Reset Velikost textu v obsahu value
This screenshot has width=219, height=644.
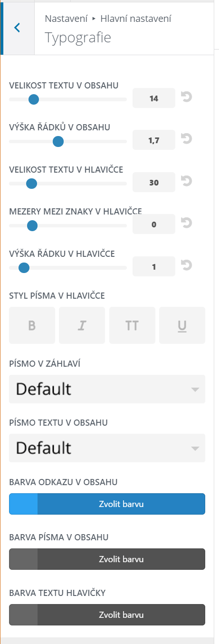point(187,97)
